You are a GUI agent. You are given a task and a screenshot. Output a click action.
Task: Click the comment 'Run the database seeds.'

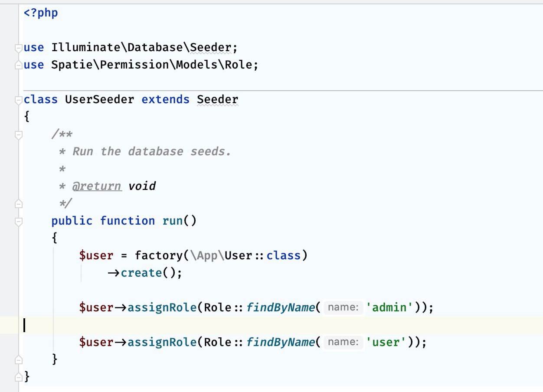click(x=152, y=151)
